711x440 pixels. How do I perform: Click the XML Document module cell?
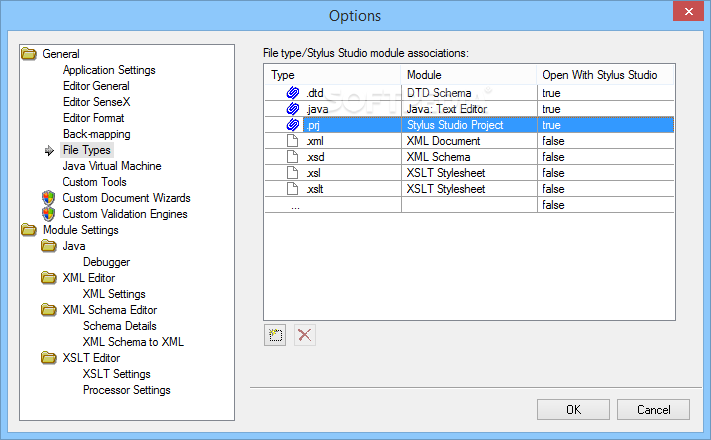469,141
